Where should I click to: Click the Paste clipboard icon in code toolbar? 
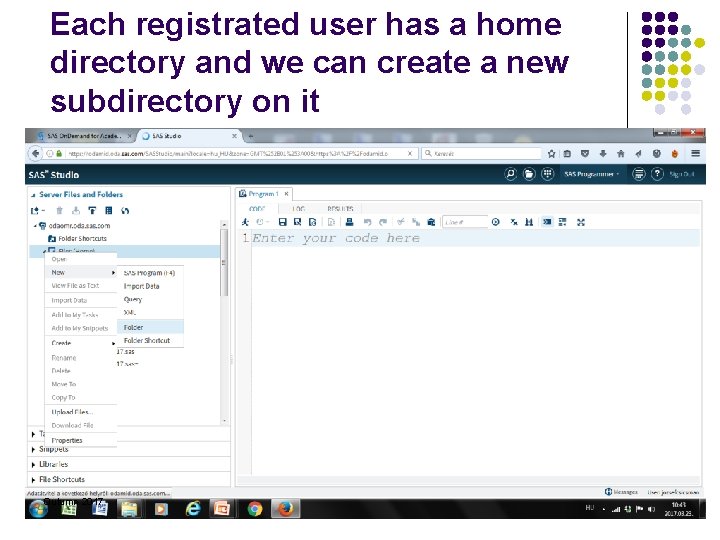pos(431,222)
